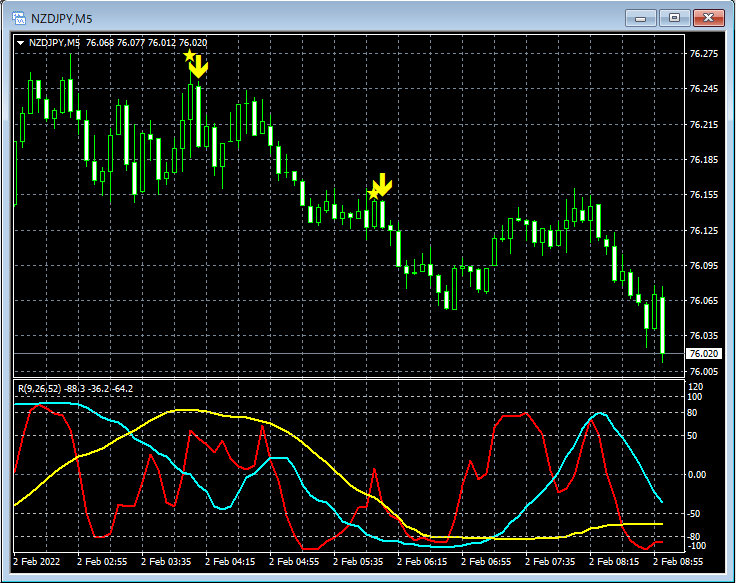Minimize the NZDJPY,M5 chart window
Viewport: 737px width, 583px height.
(641, 18)
